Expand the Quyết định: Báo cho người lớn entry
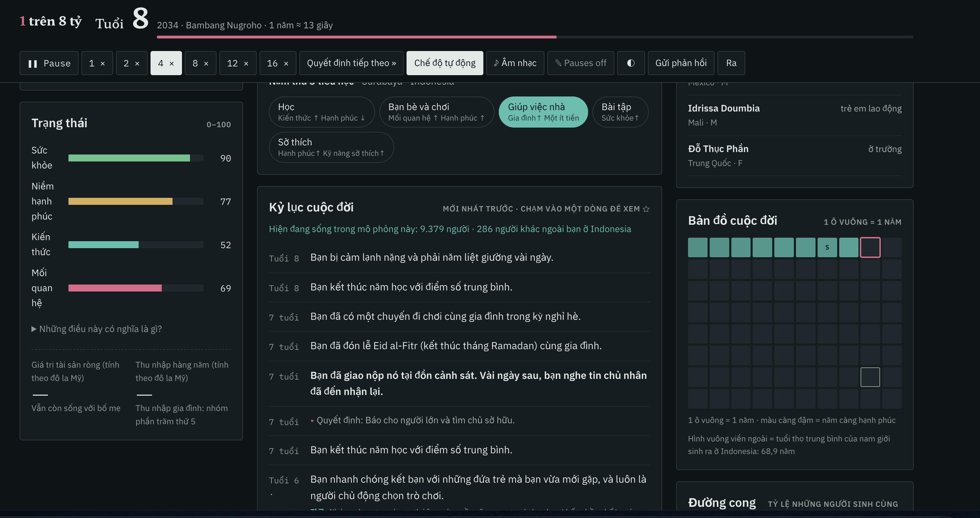Screen dimensions: 980x518 (x=460, y=420)
